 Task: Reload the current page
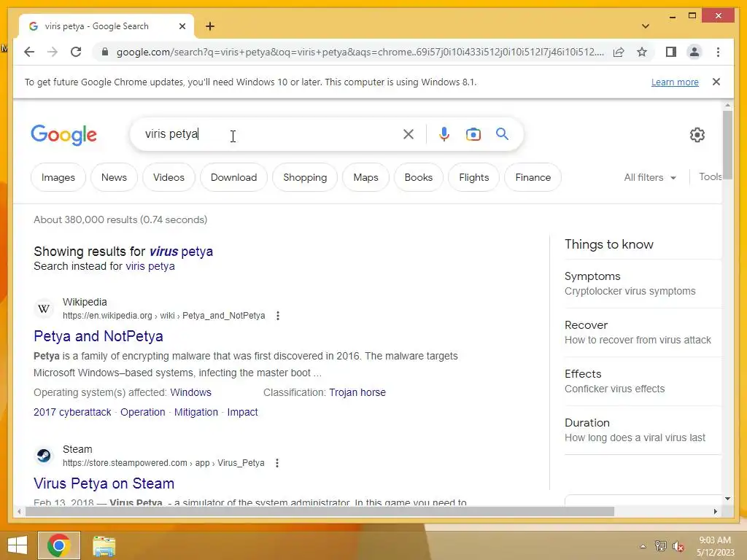(x=76, y=52)
